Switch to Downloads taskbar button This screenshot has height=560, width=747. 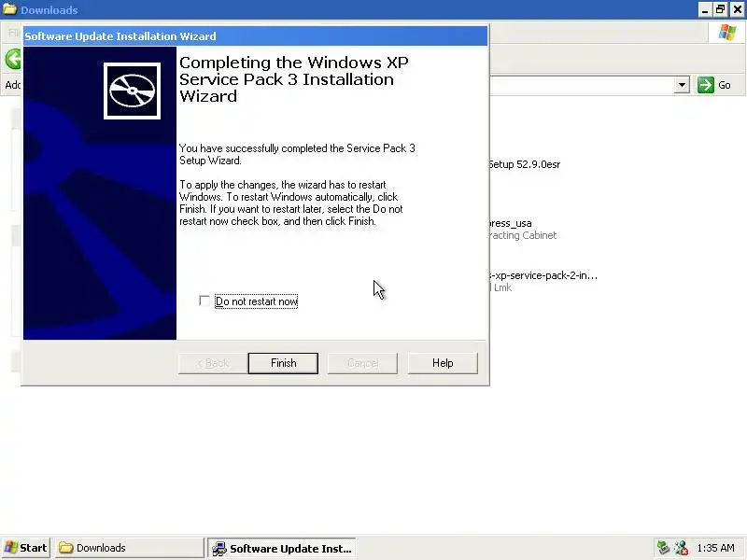(129, 548)
